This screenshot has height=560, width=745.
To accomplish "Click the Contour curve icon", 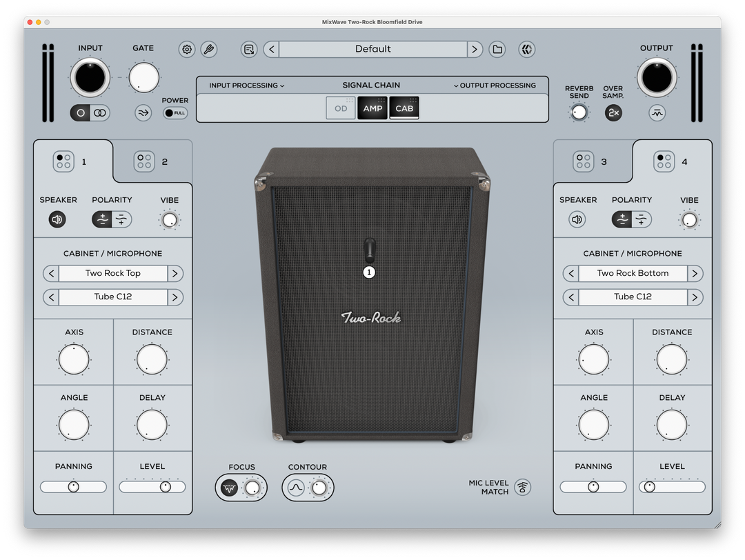I will coord(296,488).
